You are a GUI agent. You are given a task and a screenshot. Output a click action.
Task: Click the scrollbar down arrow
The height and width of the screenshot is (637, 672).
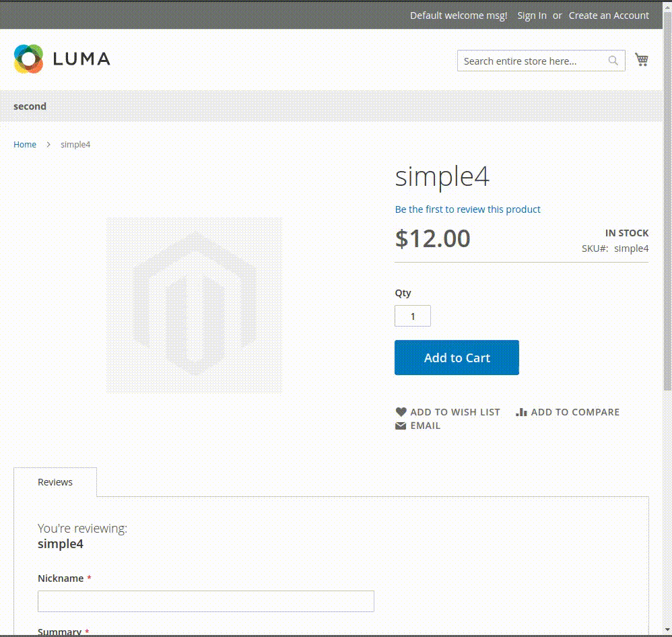667,630
